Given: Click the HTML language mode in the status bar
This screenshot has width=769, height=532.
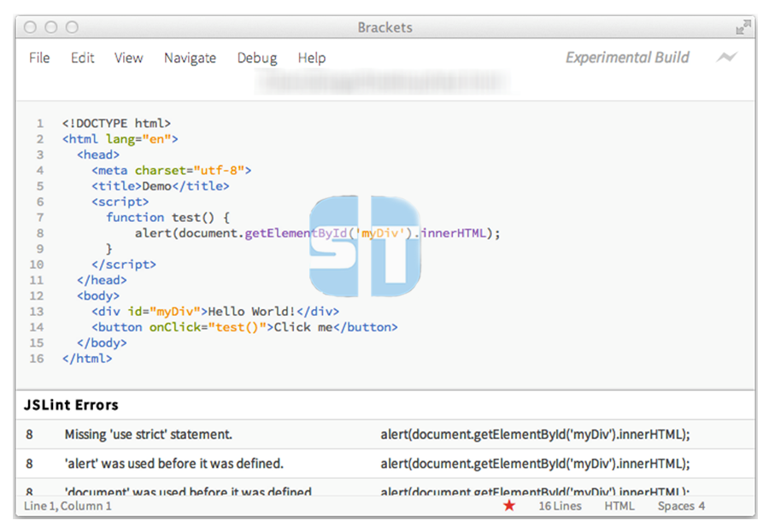Looking at the screenshot, I should tap(619, 506).
